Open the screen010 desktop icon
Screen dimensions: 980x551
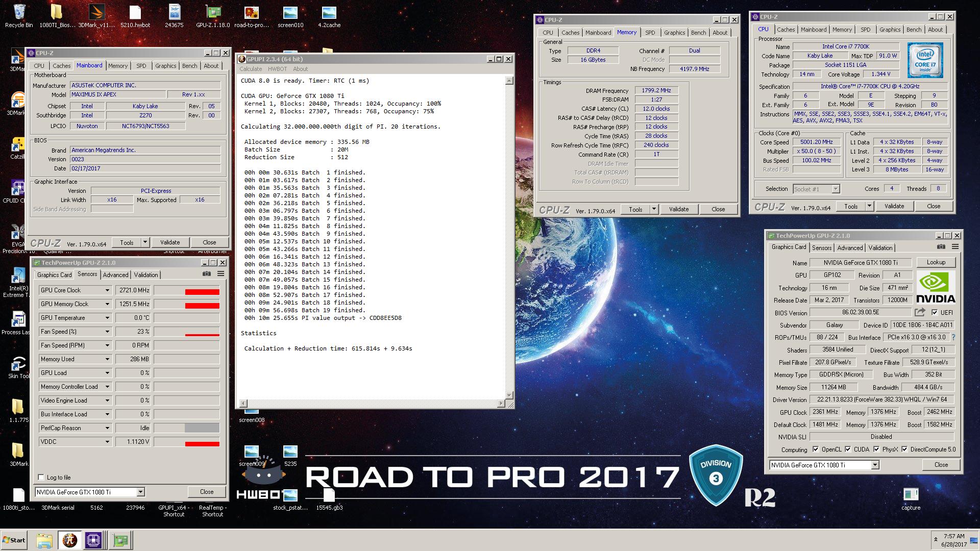[290, 15]
